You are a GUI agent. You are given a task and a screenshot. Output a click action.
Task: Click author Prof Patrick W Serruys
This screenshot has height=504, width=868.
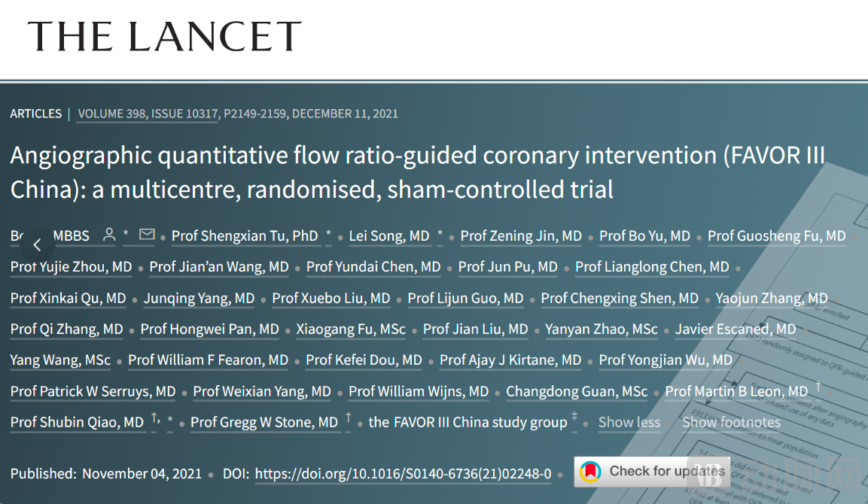(x=93, y=391)
